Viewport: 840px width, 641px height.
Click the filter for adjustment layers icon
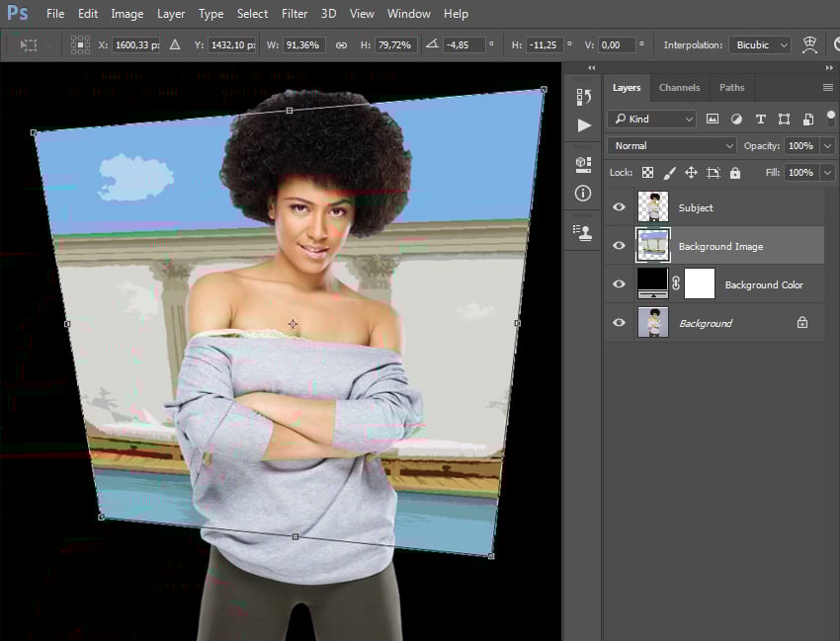pos(736,119)
